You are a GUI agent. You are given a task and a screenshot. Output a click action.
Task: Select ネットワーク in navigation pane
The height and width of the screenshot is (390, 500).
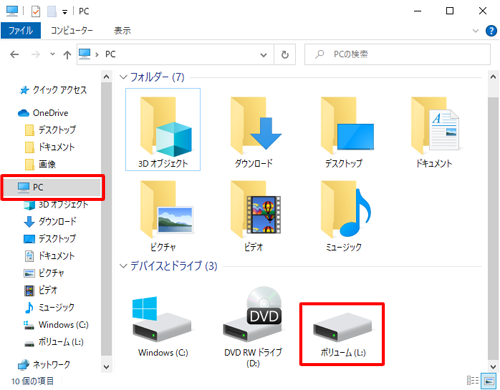[x=44, y=365]
